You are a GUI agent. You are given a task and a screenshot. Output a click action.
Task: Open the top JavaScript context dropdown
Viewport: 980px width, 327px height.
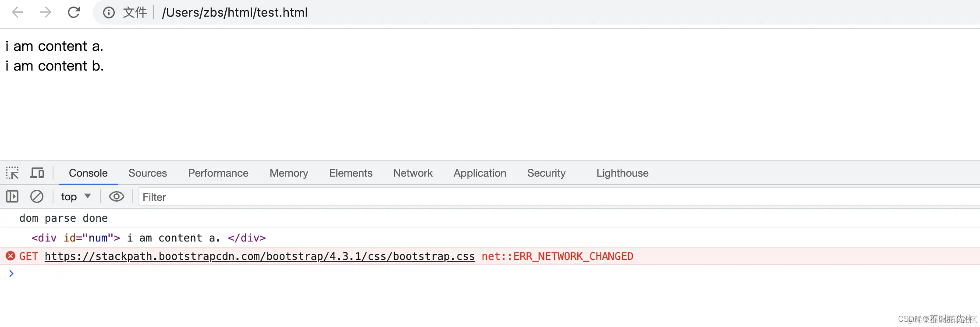(x=76, y=196)
